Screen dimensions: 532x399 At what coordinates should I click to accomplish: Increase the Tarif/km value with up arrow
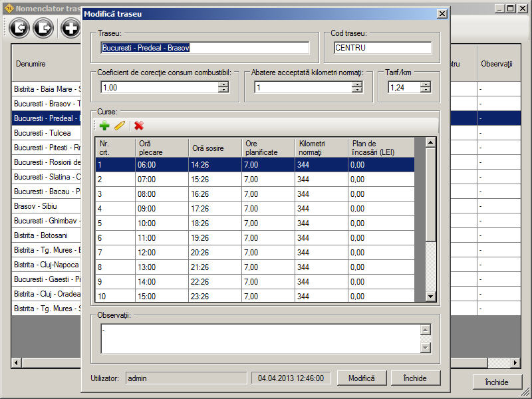point(426,84)
